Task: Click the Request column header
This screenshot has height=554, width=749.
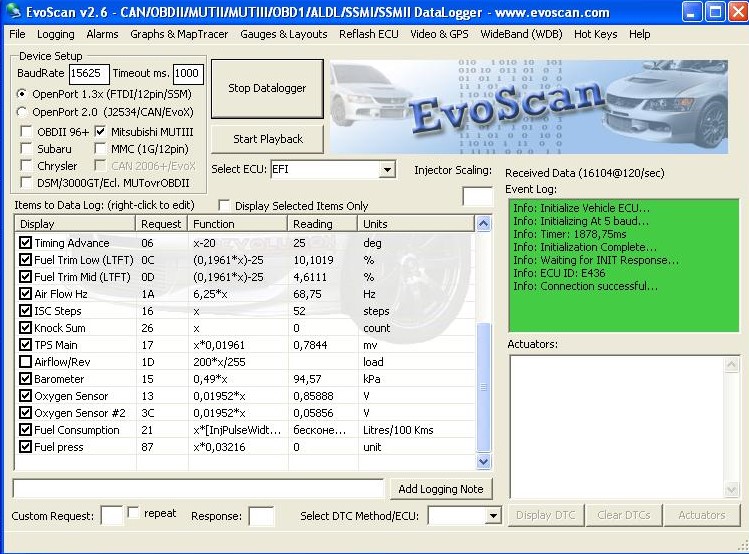Action: pos(162,224)
